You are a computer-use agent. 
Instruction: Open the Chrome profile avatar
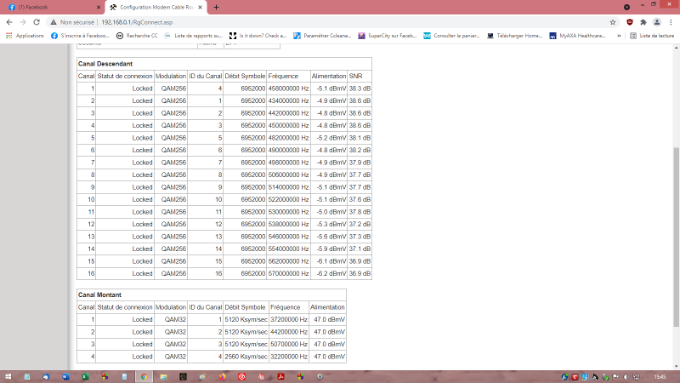tap(657, 22)
